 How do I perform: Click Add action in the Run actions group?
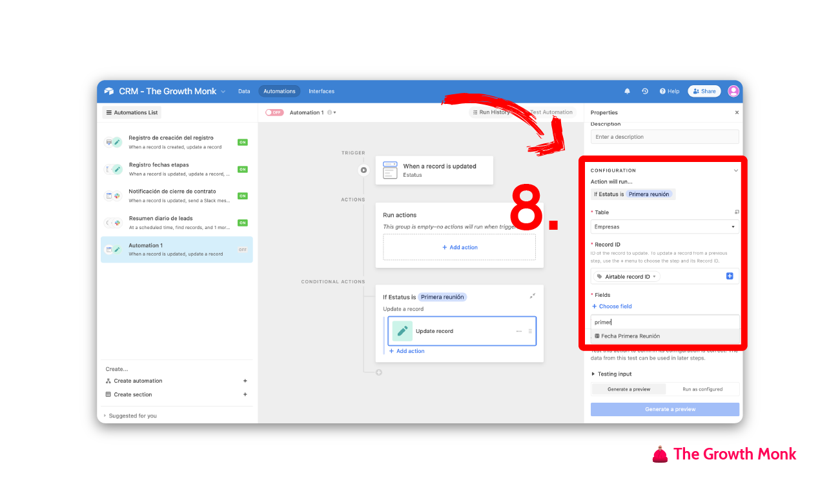(x=460, y=247)
